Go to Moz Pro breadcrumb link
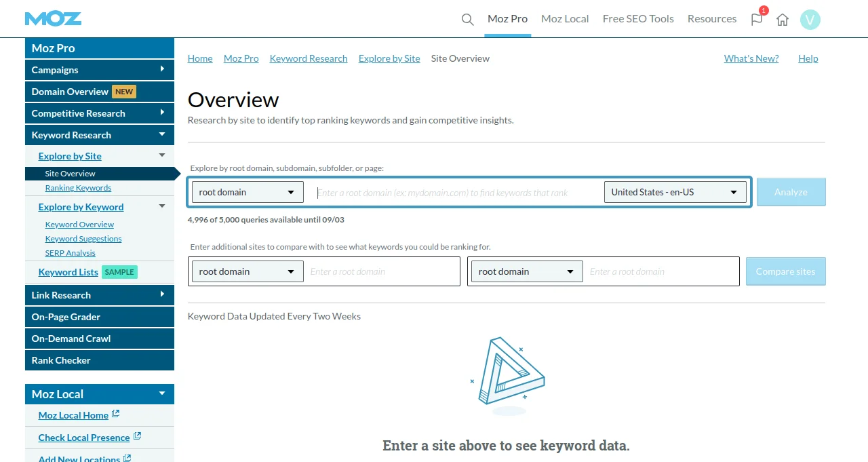 click(x=241, y=58)
